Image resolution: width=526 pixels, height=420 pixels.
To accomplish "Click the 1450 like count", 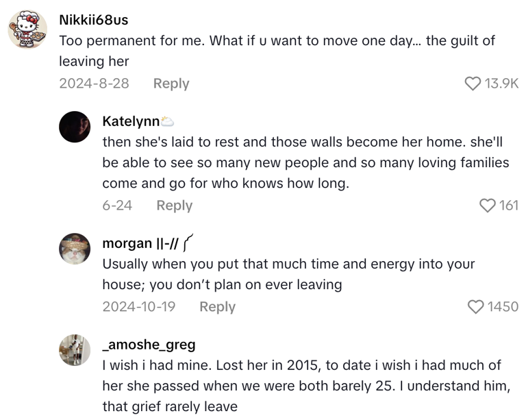I will point(503,307).
